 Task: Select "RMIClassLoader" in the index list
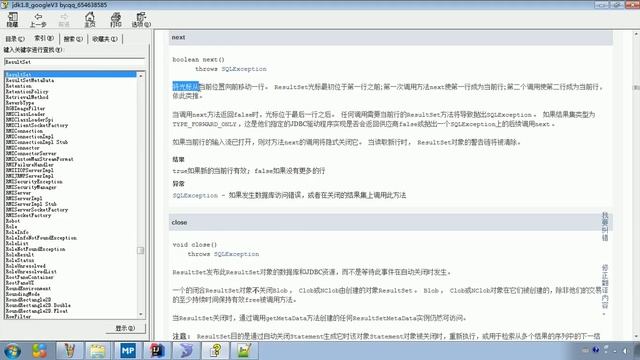coord(25,114)
